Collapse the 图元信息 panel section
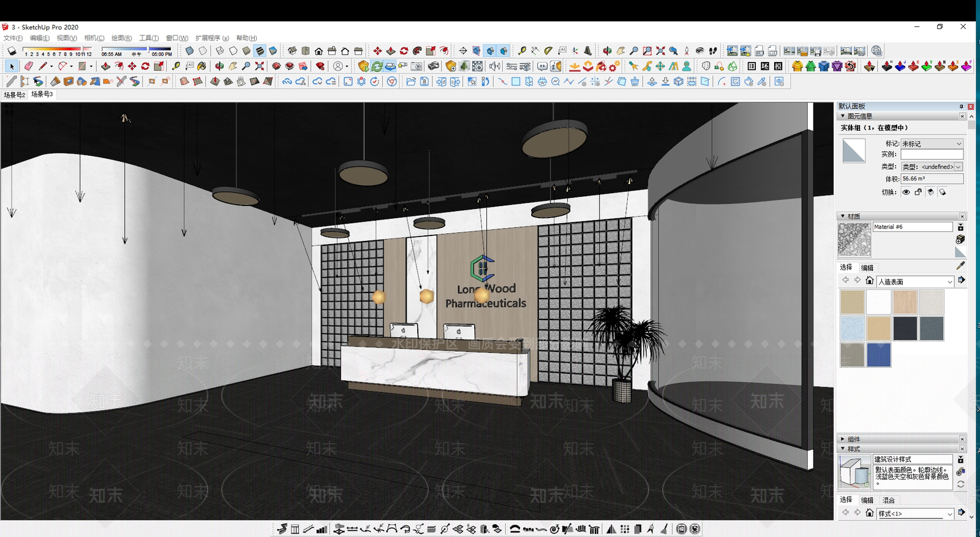The image size is (980, 537). click(x=843, y=116)
